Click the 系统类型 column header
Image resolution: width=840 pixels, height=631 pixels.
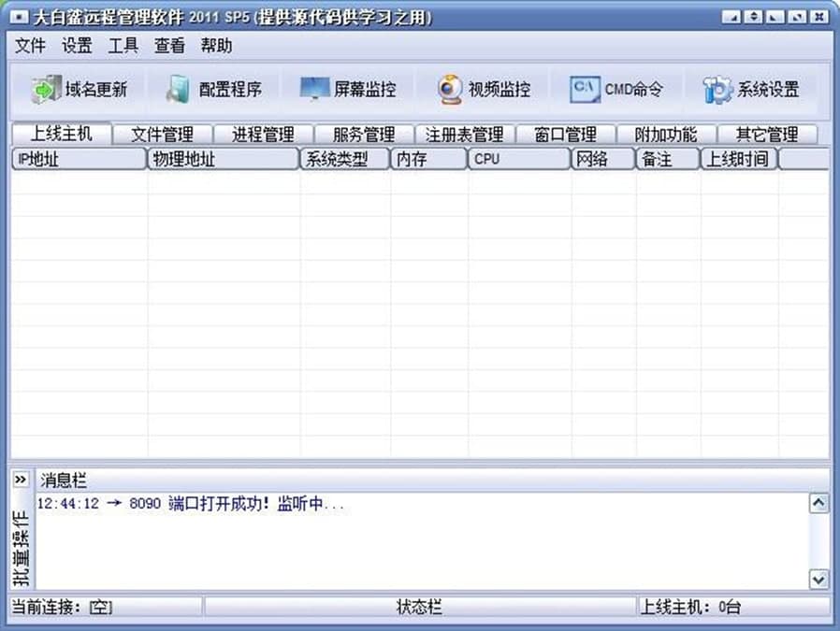coord(344,159)
